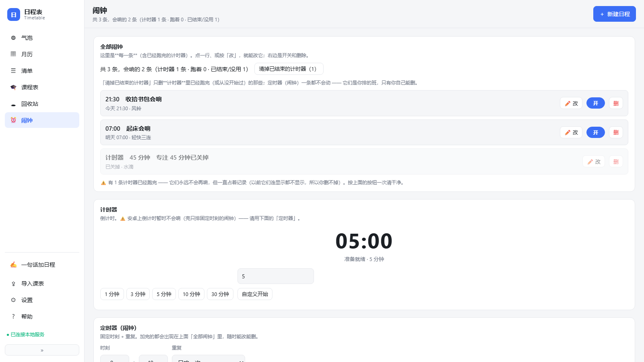Open the 月历 calendar icon

coord(13,54)
